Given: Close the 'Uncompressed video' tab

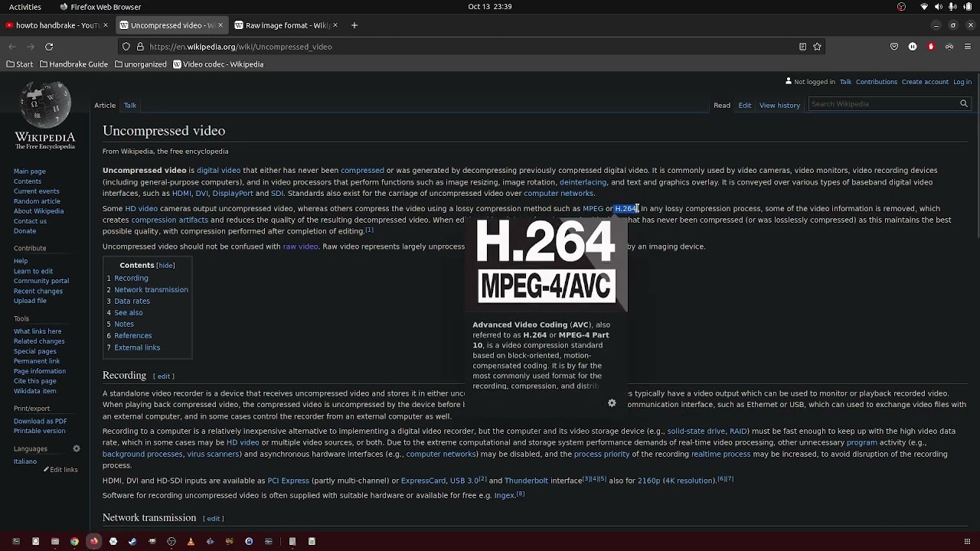Looking at the screenshot, I should [x=220, y=25].
